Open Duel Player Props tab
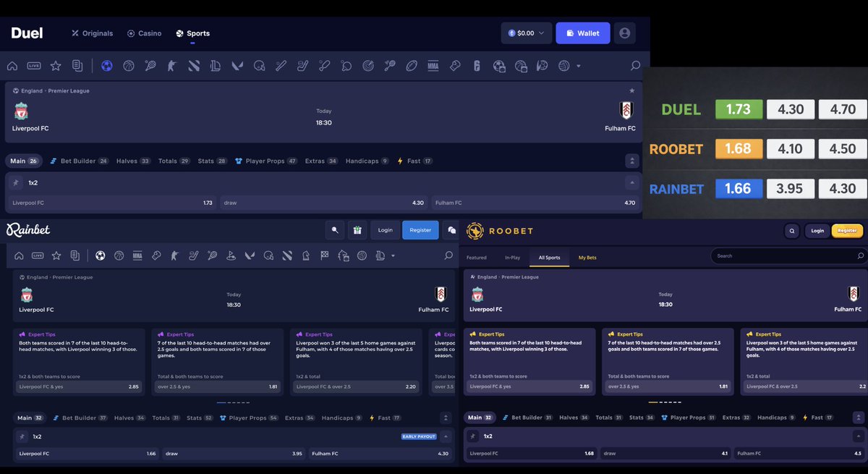This screenshot has height=474, width=868. (x=266, y=161)
